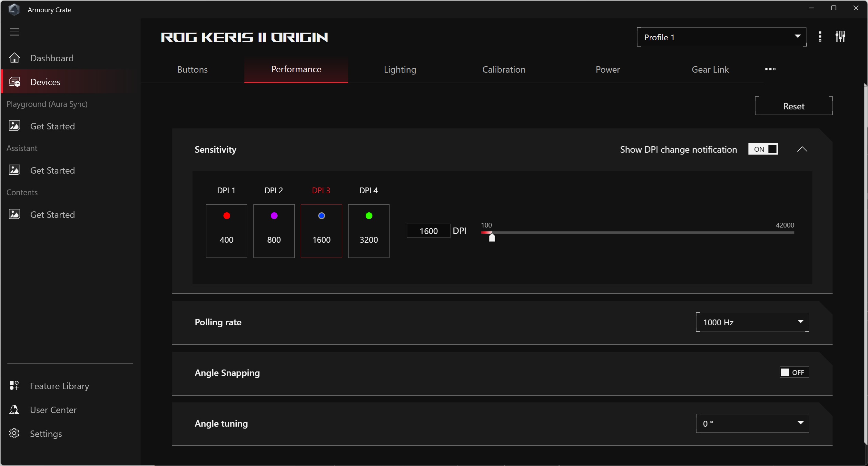Select the Performance tab
The image size is (868, 466).
pos(296,69)
